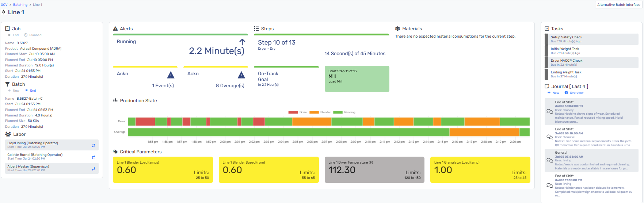The width and height of the screenshot is (644, 203).
Task: Acknowledge the 8 Overage(s) alert
Action: [216, 79]
